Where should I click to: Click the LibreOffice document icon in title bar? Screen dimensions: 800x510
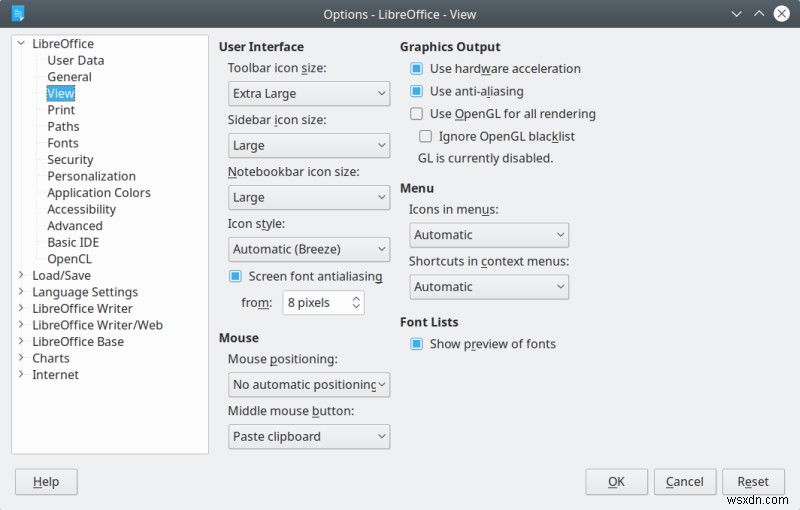(x=18, y=14)
